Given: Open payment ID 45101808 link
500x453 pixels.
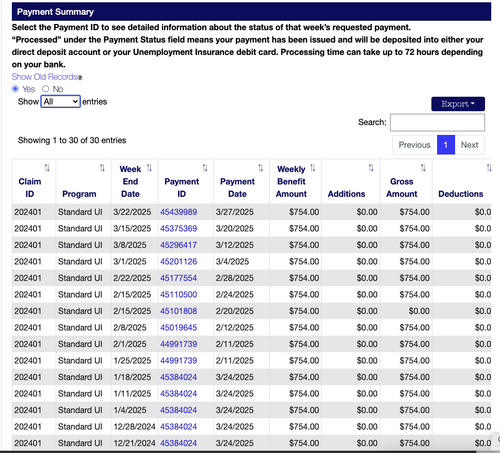Looking at the screenshot, I should coord(178,311).
